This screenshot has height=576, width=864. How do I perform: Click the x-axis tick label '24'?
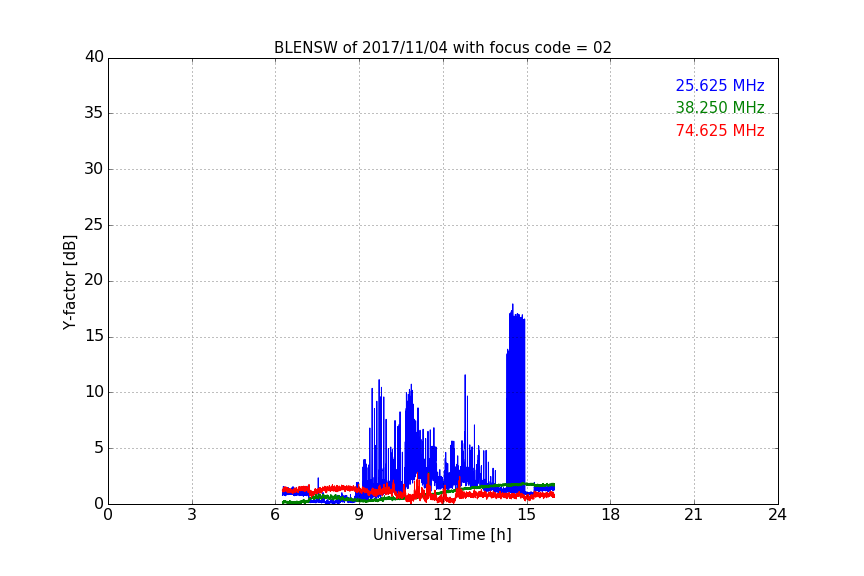[777, 515]
